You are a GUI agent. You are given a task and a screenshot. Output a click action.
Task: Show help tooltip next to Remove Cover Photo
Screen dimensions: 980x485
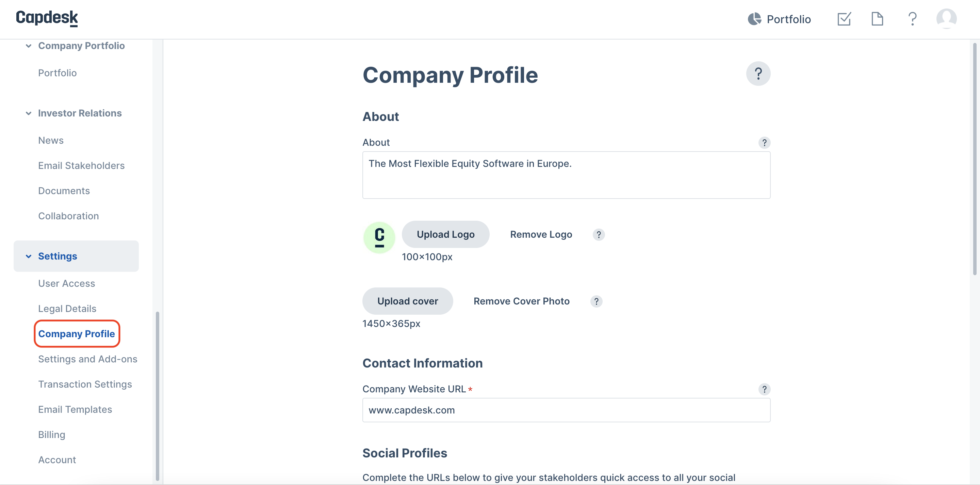click(596, 301)
